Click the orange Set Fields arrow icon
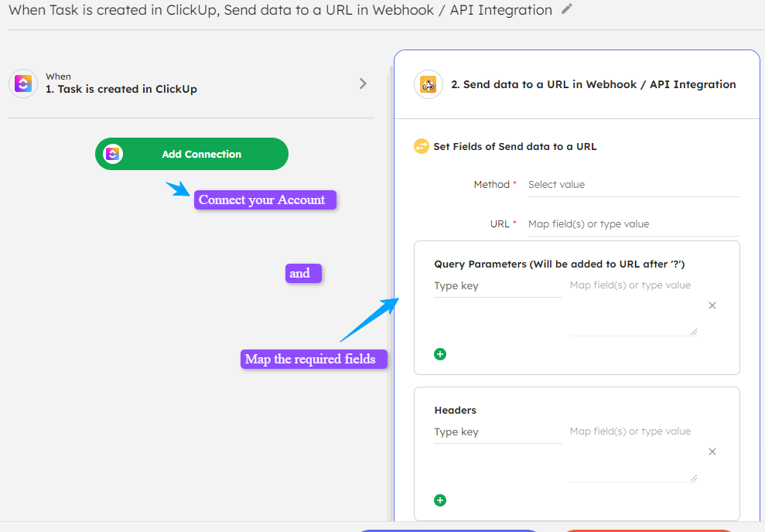765x532 pixels. pyautogui.click(x=422, y=146)
